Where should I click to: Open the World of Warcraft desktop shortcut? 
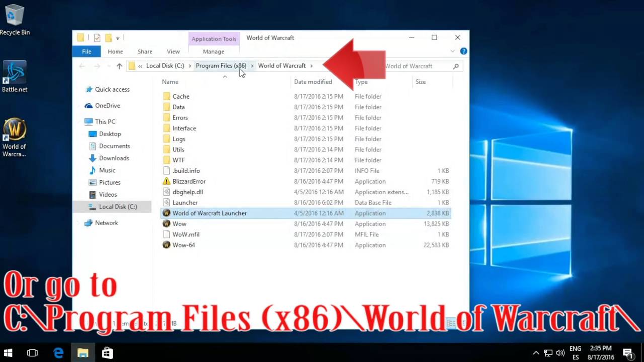[15, 137]
